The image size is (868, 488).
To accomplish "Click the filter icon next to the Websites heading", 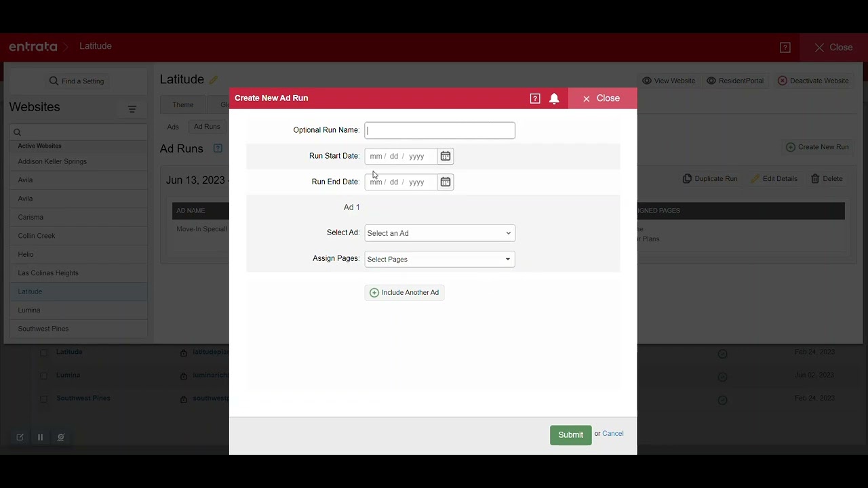I will click(132, 108).
